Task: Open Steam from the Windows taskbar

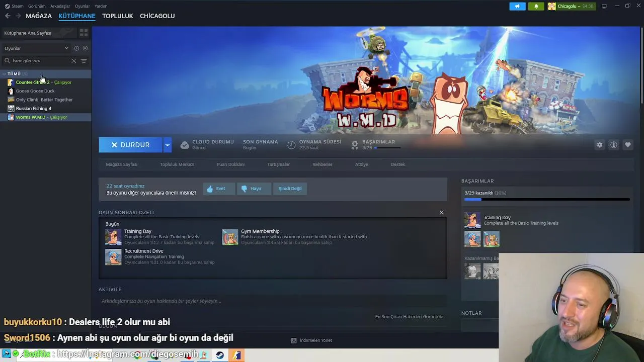Action: point(220,355)
